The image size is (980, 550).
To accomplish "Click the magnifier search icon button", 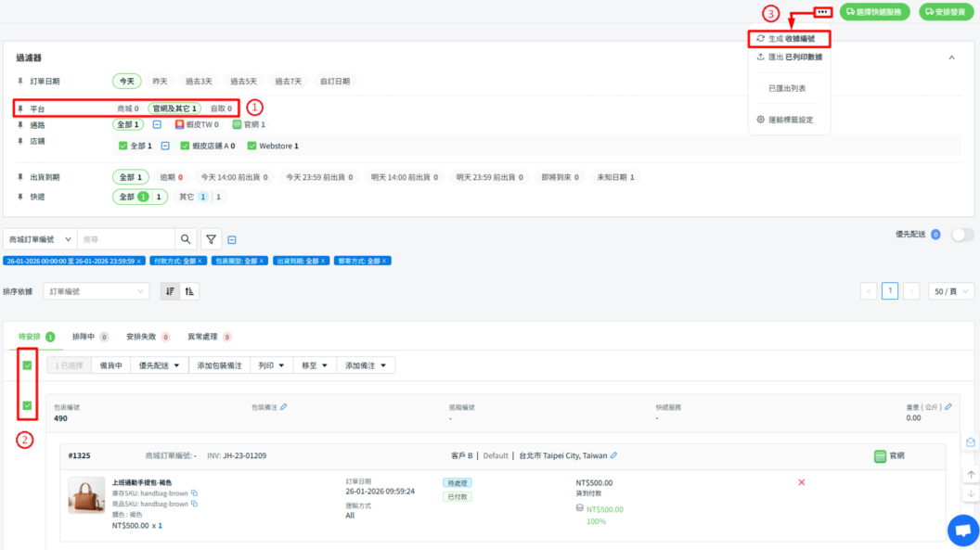I will coord(187,239).
